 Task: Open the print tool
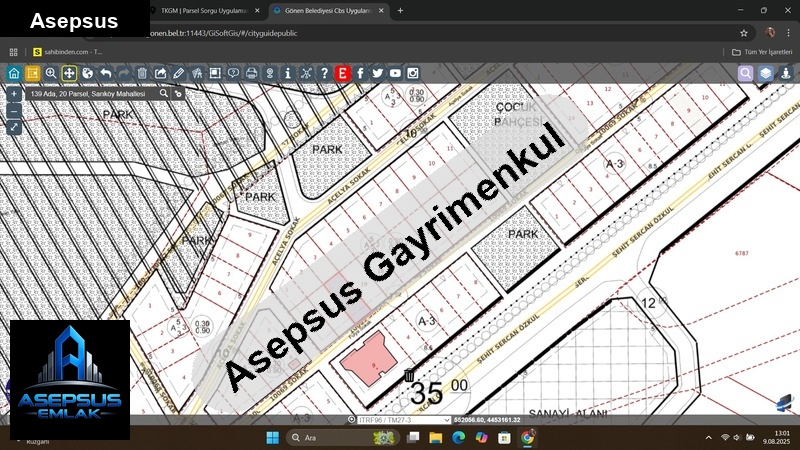click(251, 73)
